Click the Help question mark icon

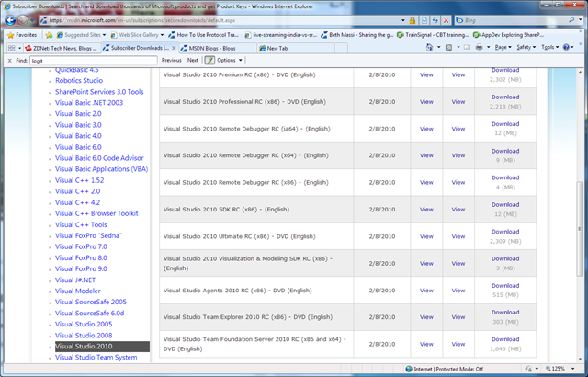point(566,47)
